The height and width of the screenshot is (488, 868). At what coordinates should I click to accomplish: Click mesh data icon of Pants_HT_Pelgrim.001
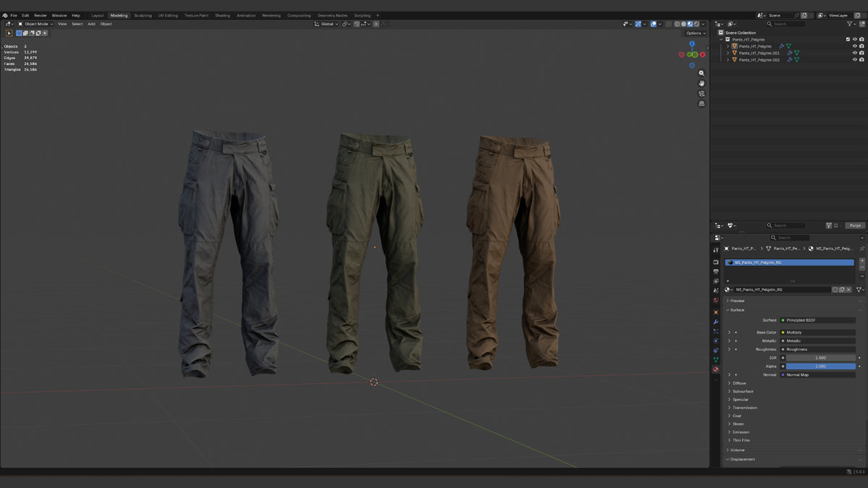tap(796, 53)
